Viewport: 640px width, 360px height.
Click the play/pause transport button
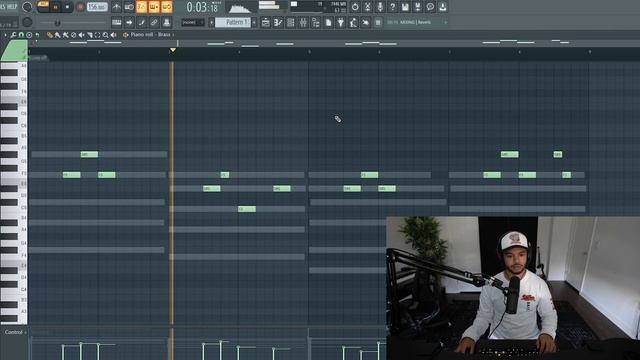click(x=56, y=7)
